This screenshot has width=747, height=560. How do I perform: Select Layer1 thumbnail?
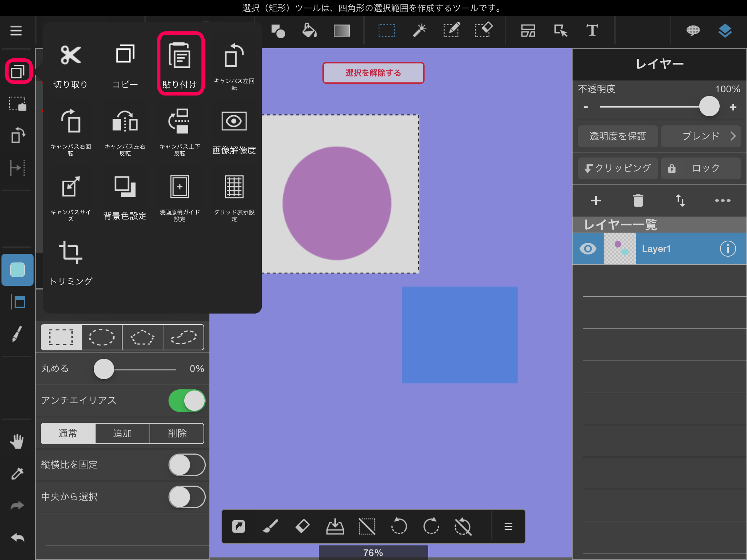coord(620,249)
